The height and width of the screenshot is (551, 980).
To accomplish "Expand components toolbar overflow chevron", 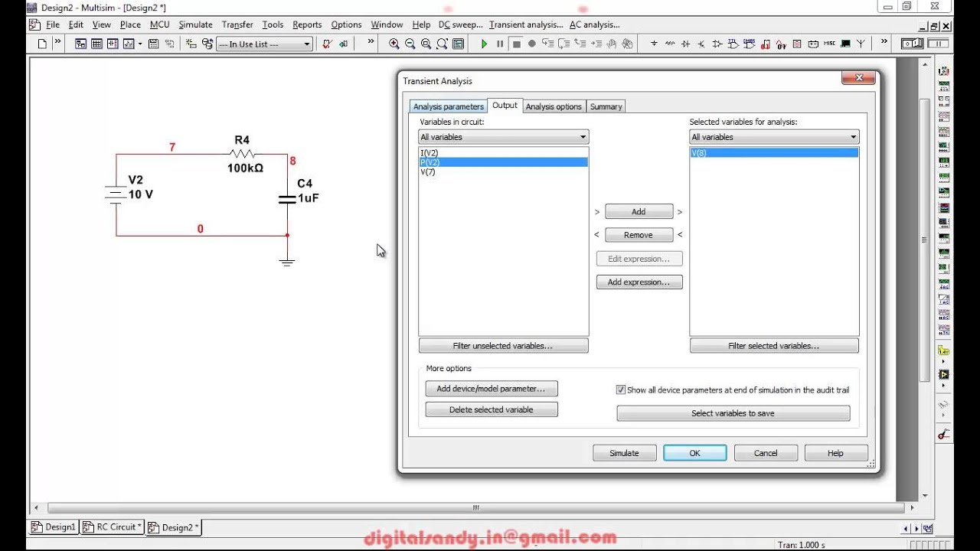I will coord(884,43).
